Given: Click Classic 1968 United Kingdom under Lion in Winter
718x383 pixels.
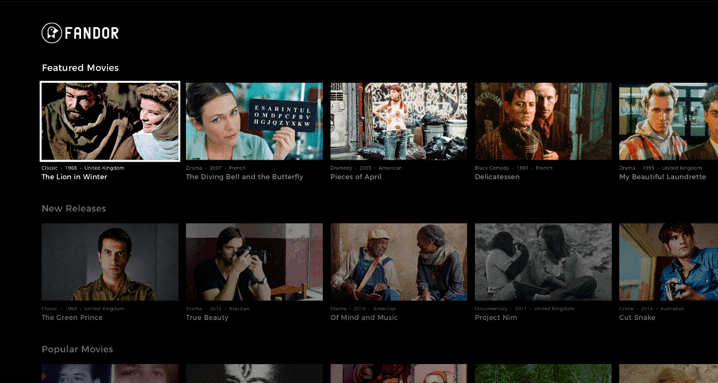Looking at the screenshot, I should pos(82,168).
